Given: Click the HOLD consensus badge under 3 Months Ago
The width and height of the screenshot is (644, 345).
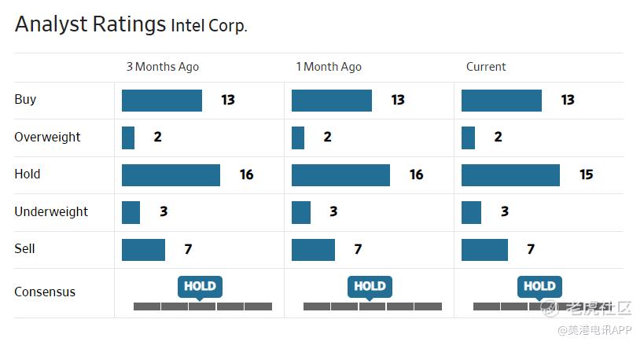Looking at the screenshot, I should click(200, 286).
